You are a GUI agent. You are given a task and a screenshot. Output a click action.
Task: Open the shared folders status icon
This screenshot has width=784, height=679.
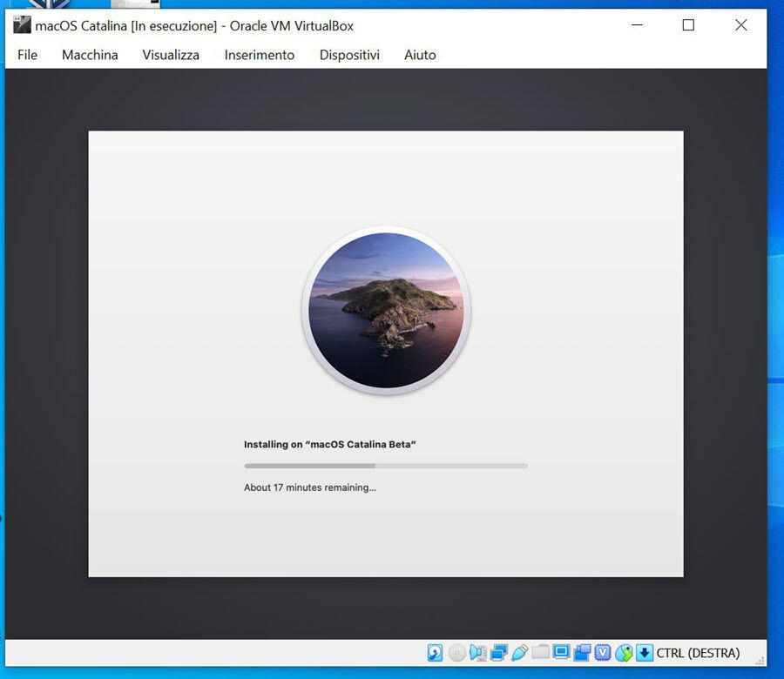pos(541,653)
